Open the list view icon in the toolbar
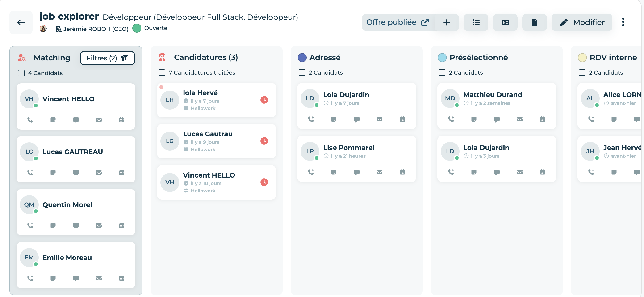 click(x=476, y=22)
